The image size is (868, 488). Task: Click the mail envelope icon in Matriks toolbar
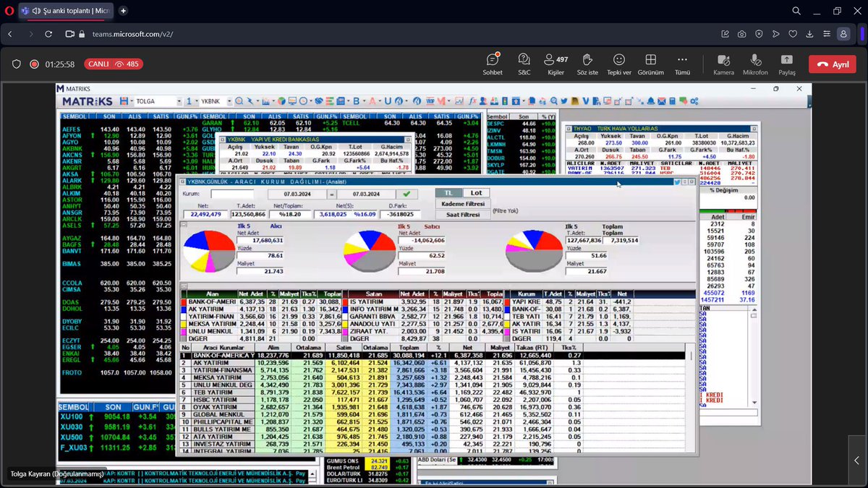click(x=661, y=101)
